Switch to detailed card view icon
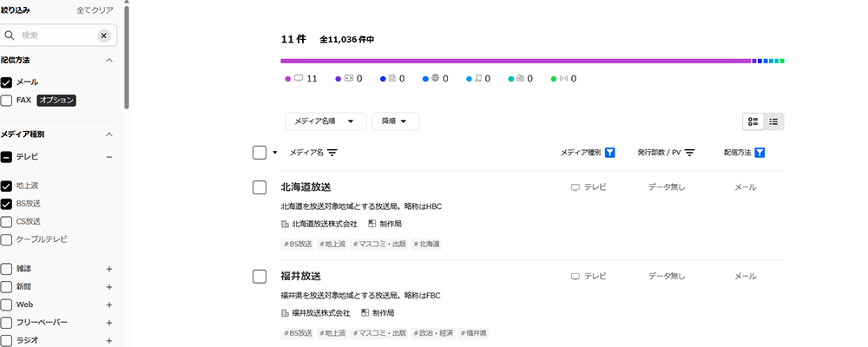Viewport: 868px width, 347px height. [x=753, y=121]
